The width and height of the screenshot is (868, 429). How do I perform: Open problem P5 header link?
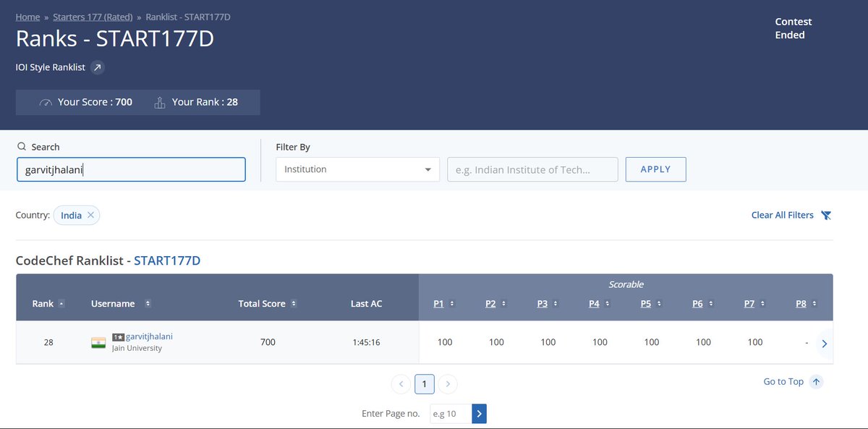point(646,304)
